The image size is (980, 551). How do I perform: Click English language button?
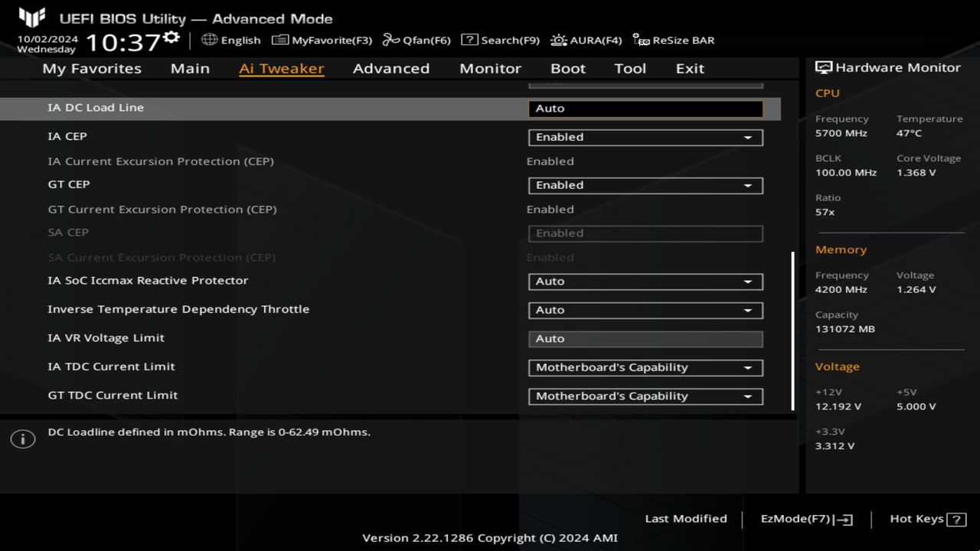click(231, 40)
